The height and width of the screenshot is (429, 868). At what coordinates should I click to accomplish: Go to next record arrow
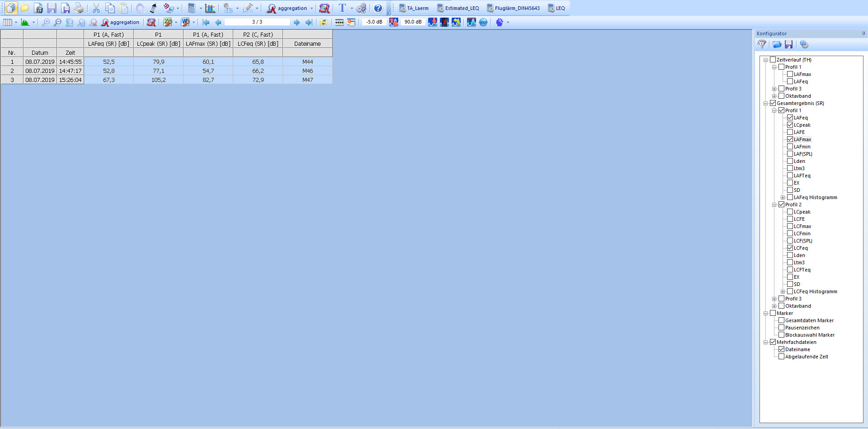point(297,22)
